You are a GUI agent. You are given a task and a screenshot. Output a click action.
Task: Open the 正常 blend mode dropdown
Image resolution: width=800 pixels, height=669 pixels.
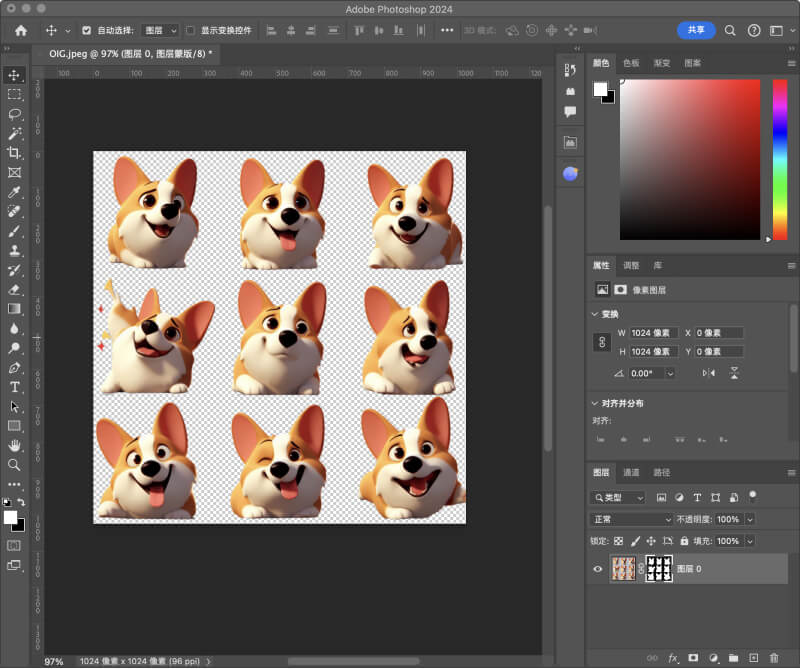pyautogui.click(x=632, y=520)
